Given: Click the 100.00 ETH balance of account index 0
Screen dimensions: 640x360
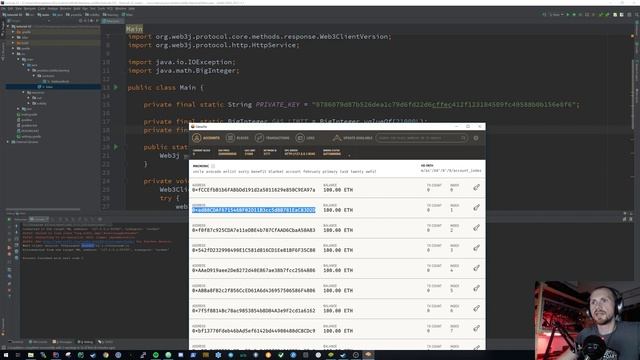Looking at the screenshot, I should point(338,190).
